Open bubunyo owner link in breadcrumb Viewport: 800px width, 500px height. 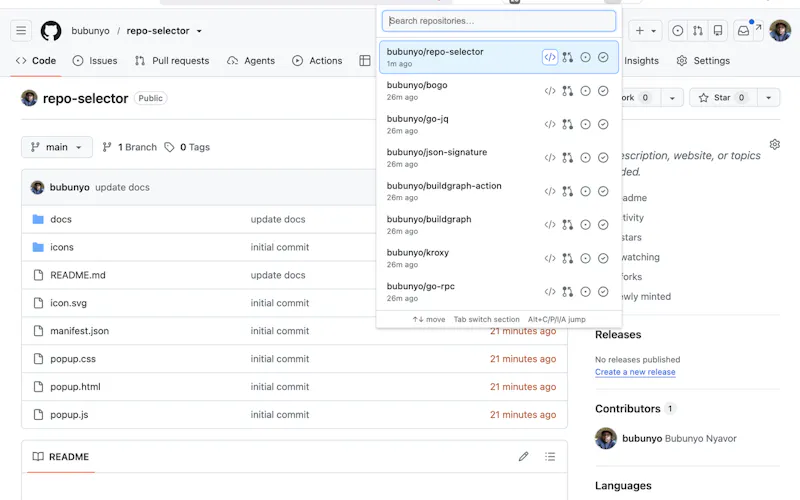90,31
